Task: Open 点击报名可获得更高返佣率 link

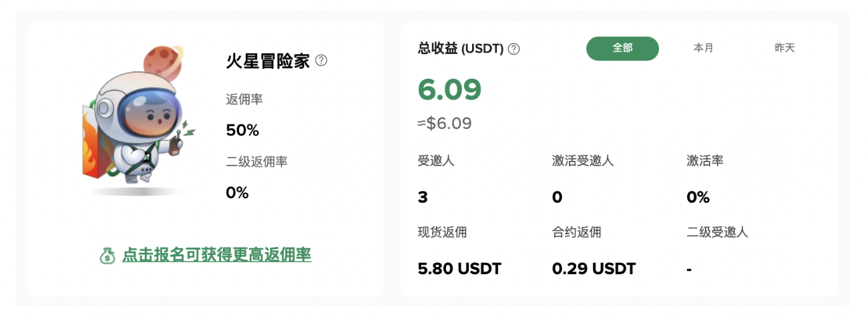Action: (x=217, y=255)
